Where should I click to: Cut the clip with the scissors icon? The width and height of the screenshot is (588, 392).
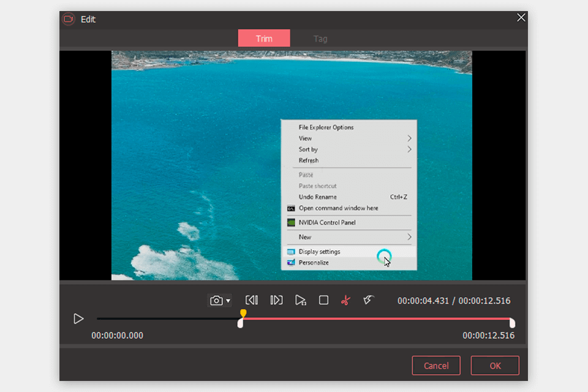pos(345,300)
